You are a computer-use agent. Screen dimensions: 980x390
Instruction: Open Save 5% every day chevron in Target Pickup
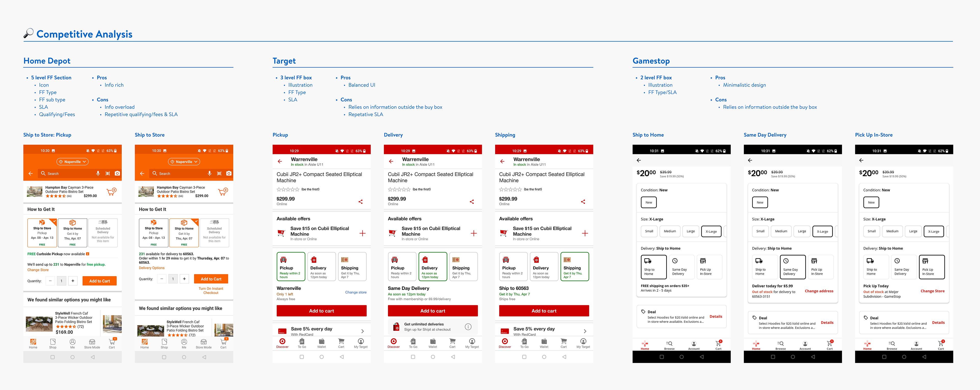[x=363, y=331]
